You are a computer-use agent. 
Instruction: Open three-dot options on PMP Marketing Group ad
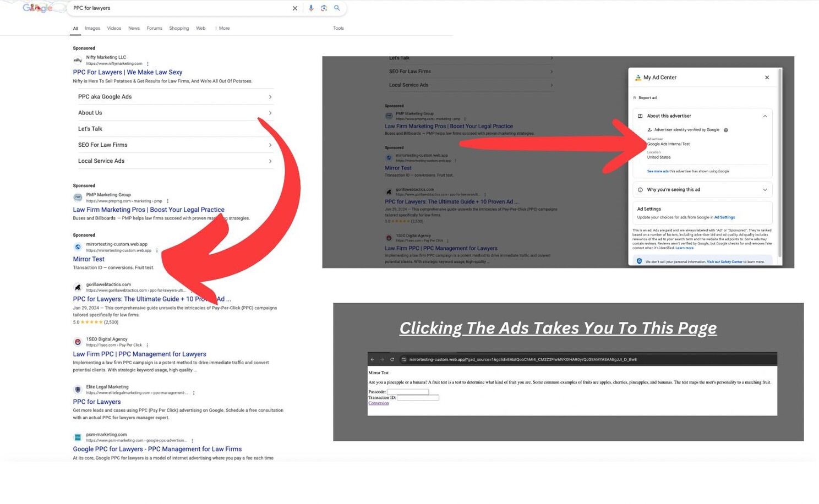pyautogui.click(x=168, y=201)
